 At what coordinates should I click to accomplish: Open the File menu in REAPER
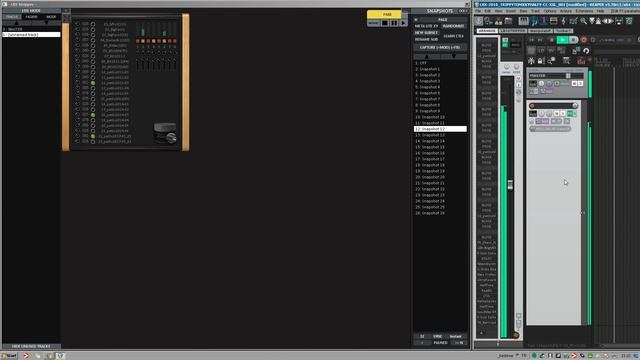(478, 11)
